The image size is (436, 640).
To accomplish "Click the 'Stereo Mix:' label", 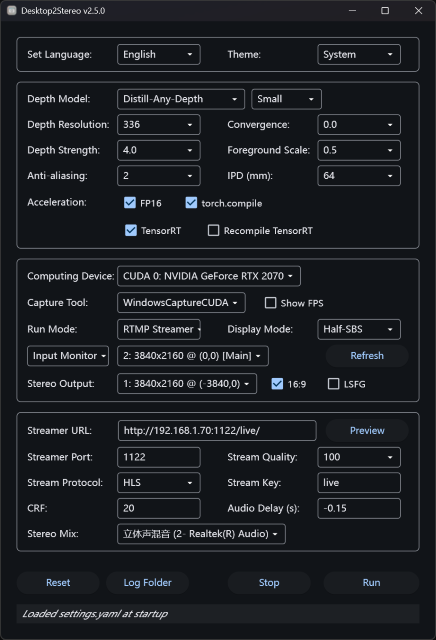I will coord(53,534).
